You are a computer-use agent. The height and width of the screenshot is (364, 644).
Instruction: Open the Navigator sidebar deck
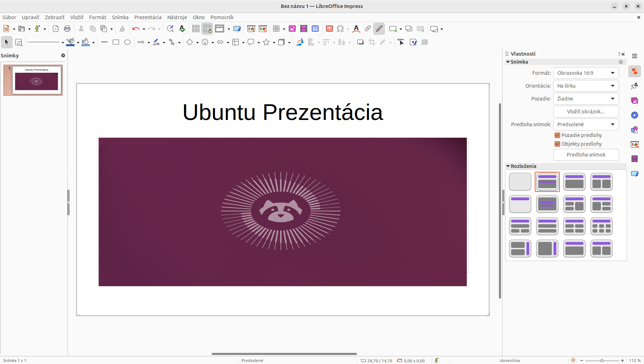[x=635, y=115]
